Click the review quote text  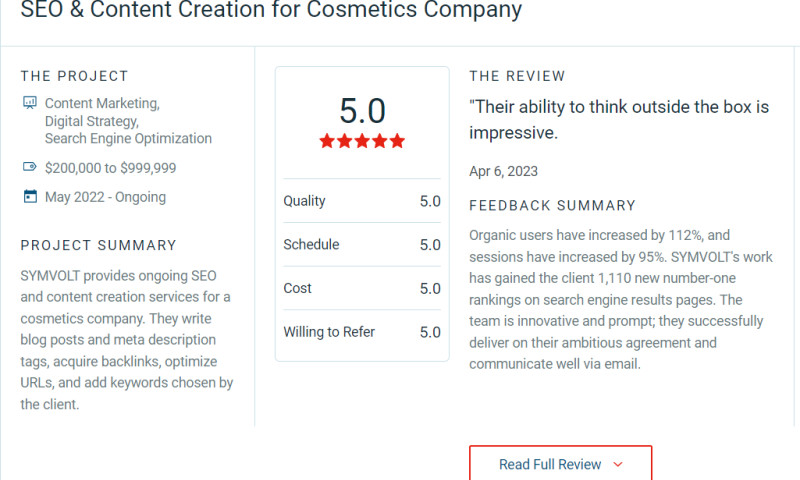tap(619, 119)
